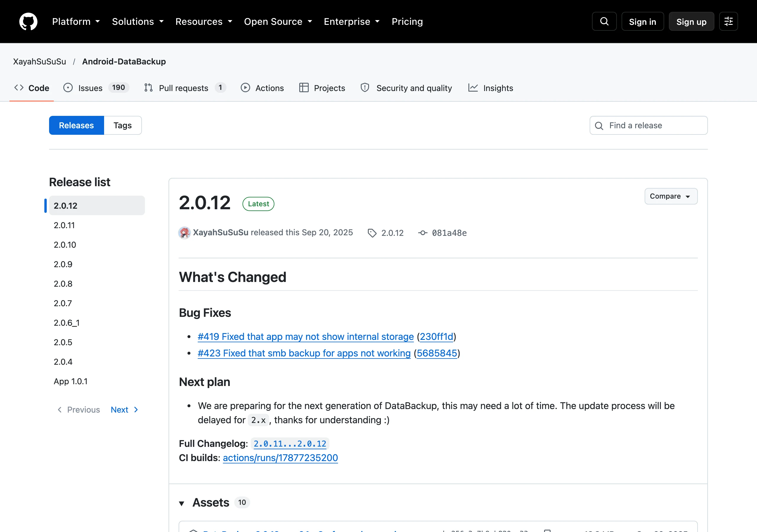Open the Pricing menu item
This screenshot has height=532, width=757.
pyautogui.click(x=407, y=22)
